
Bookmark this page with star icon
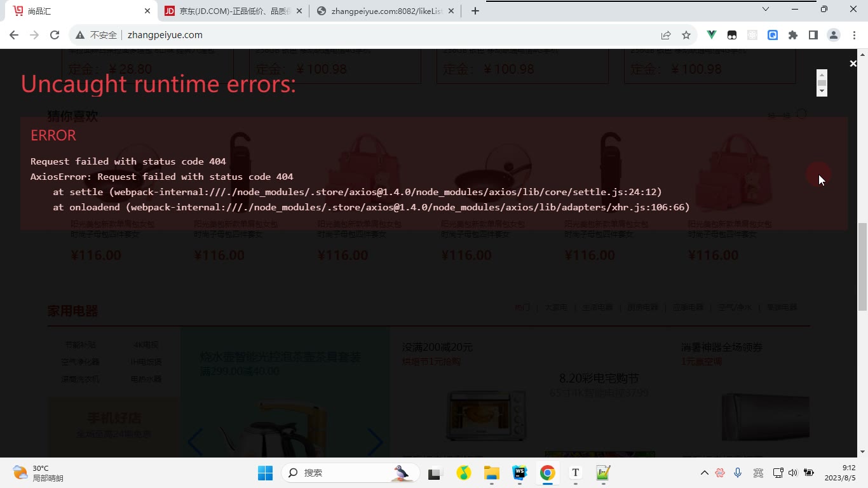(x=686, y=35)
